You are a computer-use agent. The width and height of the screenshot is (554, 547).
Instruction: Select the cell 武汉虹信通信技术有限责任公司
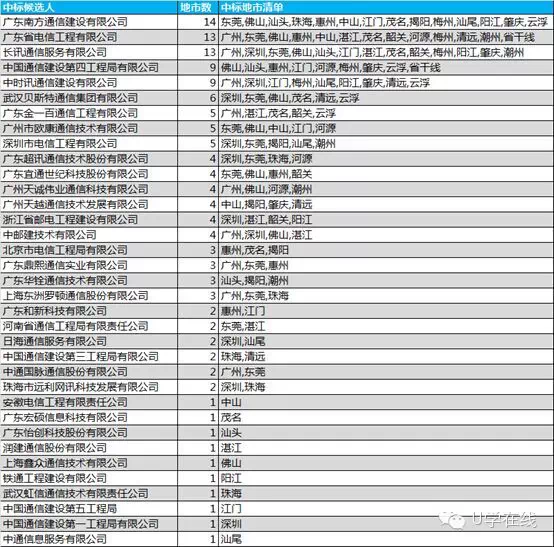coord(89,493)
